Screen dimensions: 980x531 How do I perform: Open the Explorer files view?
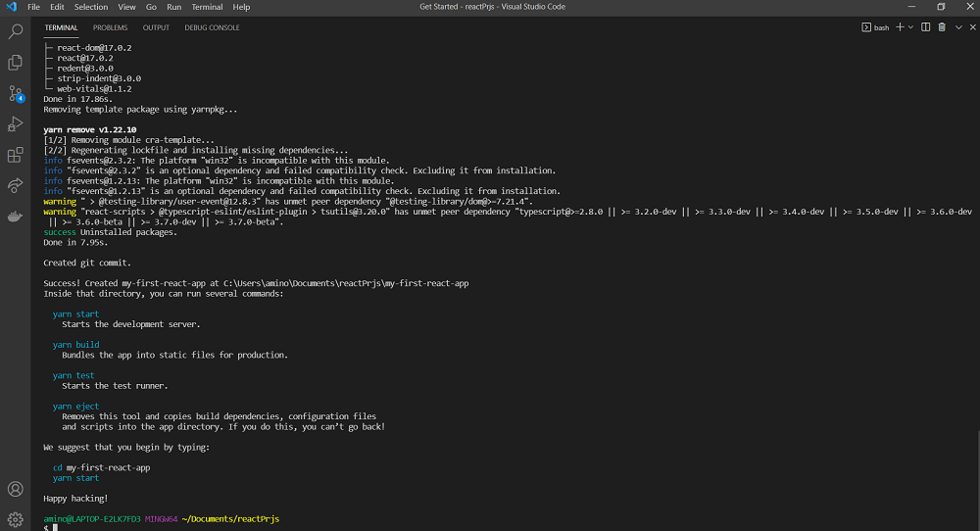click(15, 63)
